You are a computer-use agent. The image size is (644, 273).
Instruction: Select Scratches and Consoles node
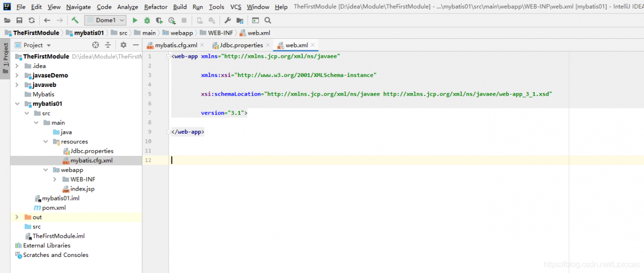52,255
